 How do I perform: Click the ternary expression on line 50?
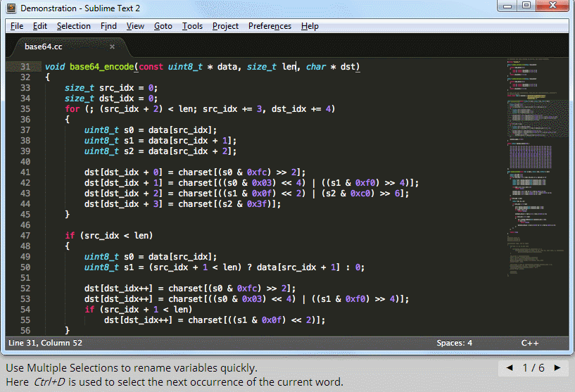pyautogui.click(x=257, y=267)
